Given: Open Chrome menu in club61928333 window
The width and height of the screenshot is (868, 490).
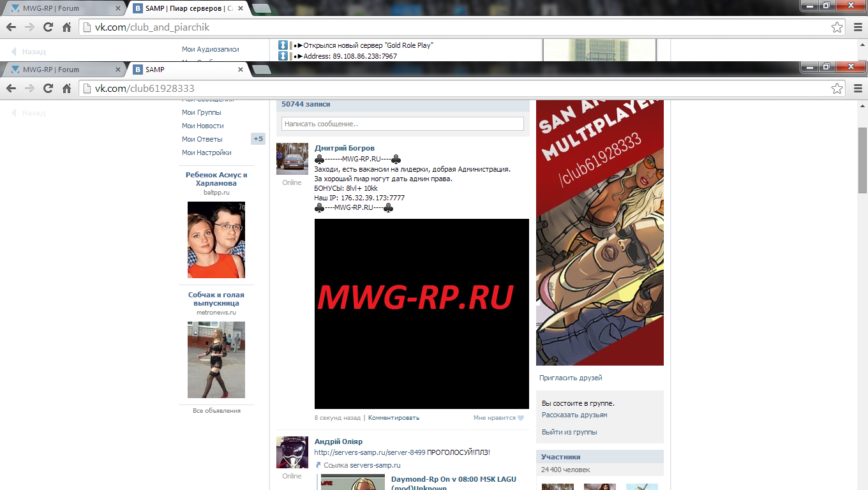Looking at the screenshot, I should point(858,89).
